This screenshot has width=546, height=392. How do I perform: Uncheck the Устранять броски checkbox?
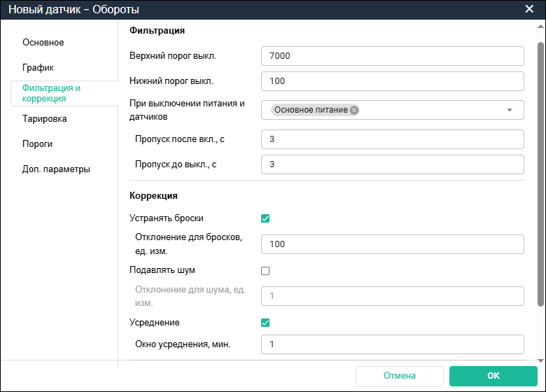(x=265, y=218)
